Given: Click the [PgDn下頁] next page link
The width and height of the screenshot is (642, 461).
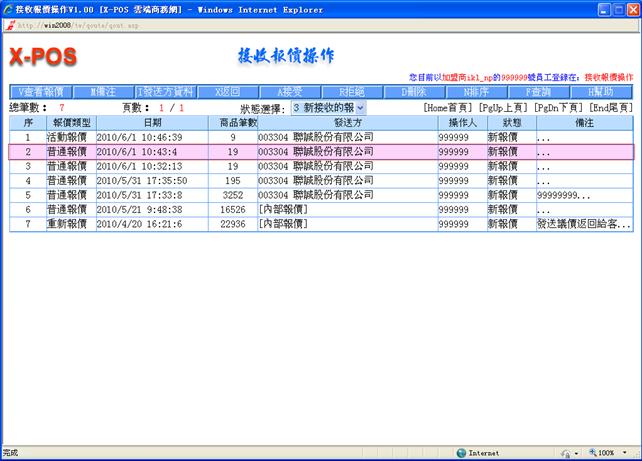Looking at the screenshot, I should coord(559,107).
